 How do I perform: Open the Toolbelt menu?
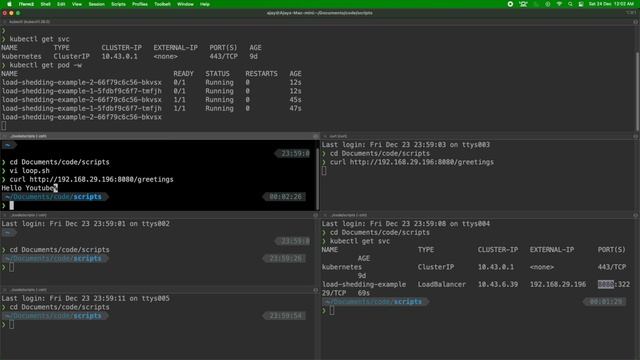pos(162,4)
